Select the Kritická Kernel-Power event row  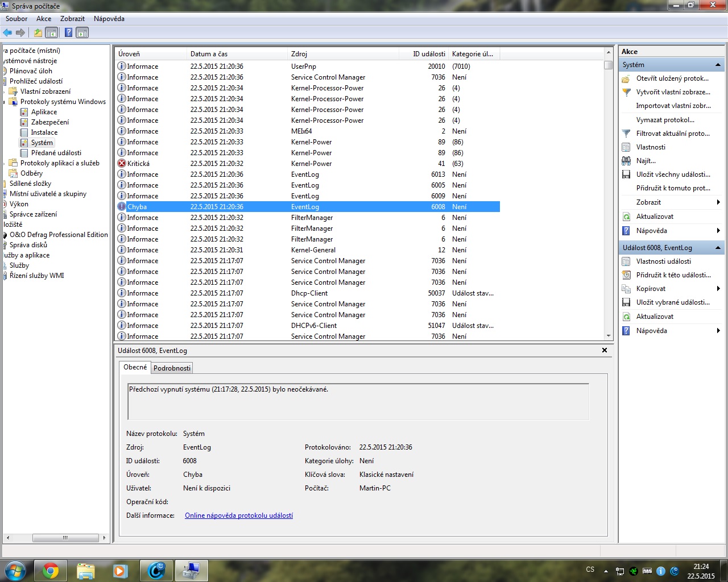308,164
